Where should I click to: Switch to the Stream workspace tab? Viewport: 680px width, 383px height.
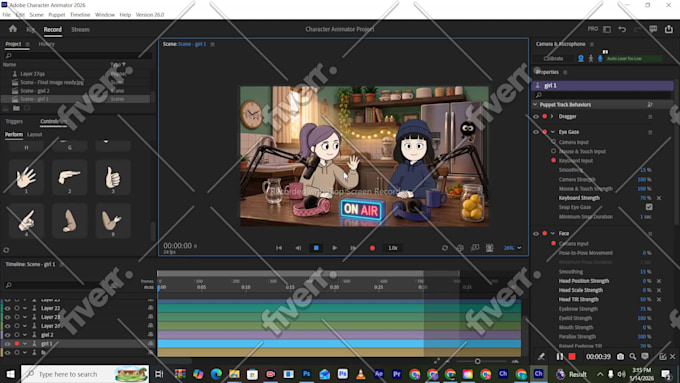[80, 29]
